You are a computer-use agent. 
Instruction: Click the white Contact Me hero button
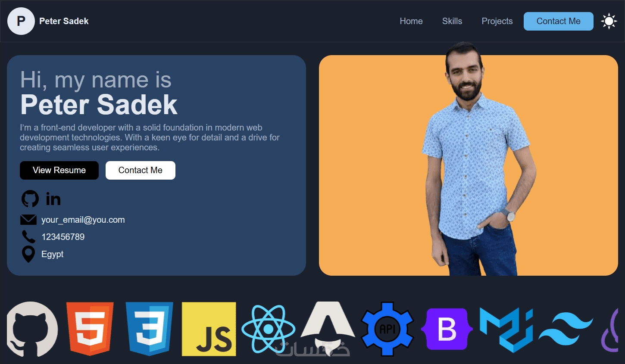click(141, 170)
